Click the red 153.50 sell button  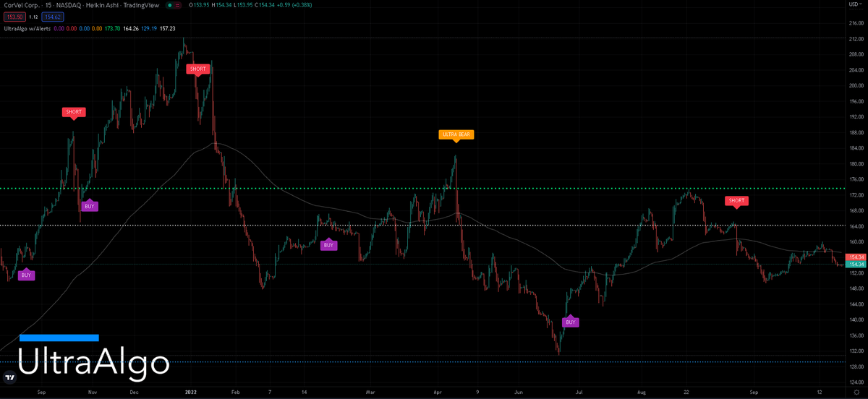pos(14,17)
